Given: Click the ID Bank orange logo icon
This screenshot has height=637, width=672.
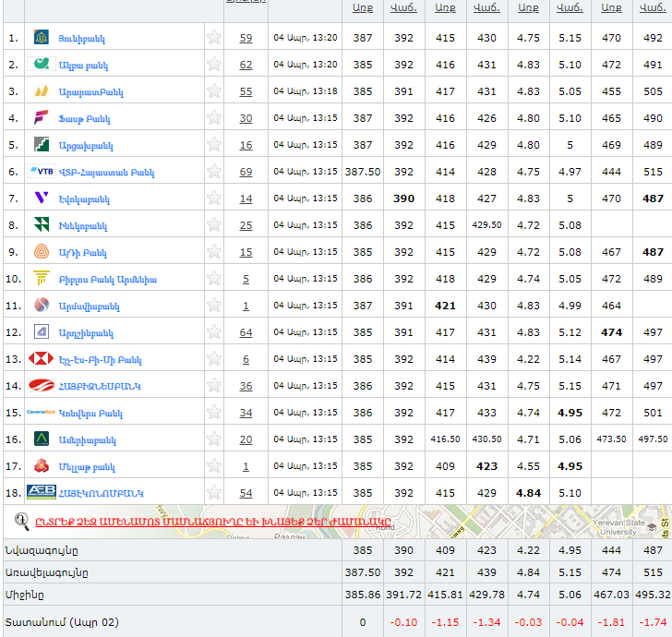Looking at the screenshot, I should coord(42,251).
